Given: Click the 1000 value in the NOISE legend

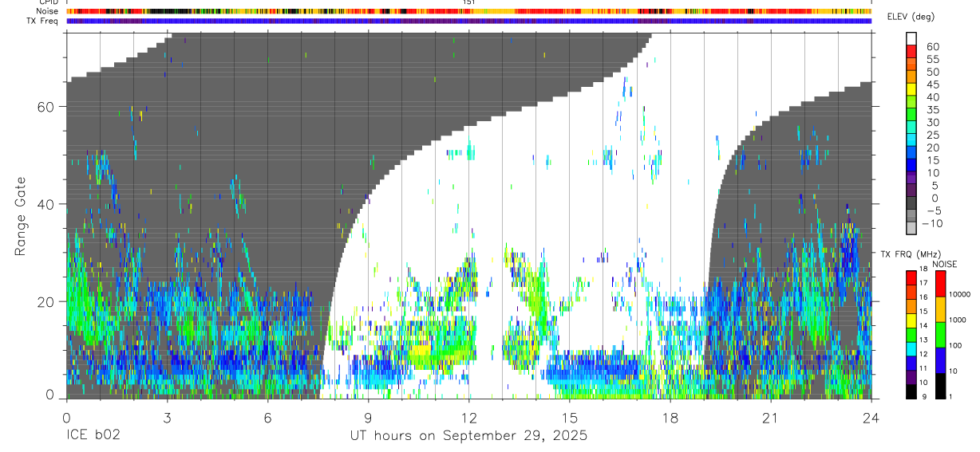Looking at the screenshot, I should (x=958, y=320).
